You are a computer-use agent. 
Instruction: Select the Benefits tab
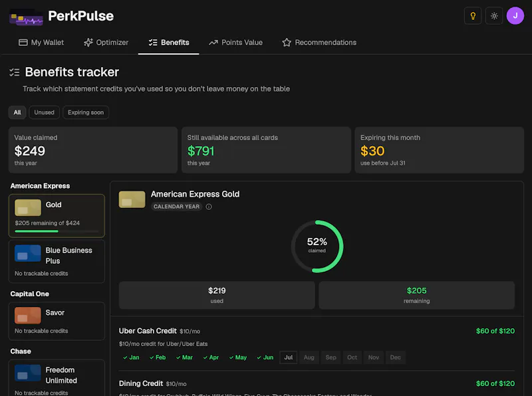pyautogui.click(x=169, y=43)
